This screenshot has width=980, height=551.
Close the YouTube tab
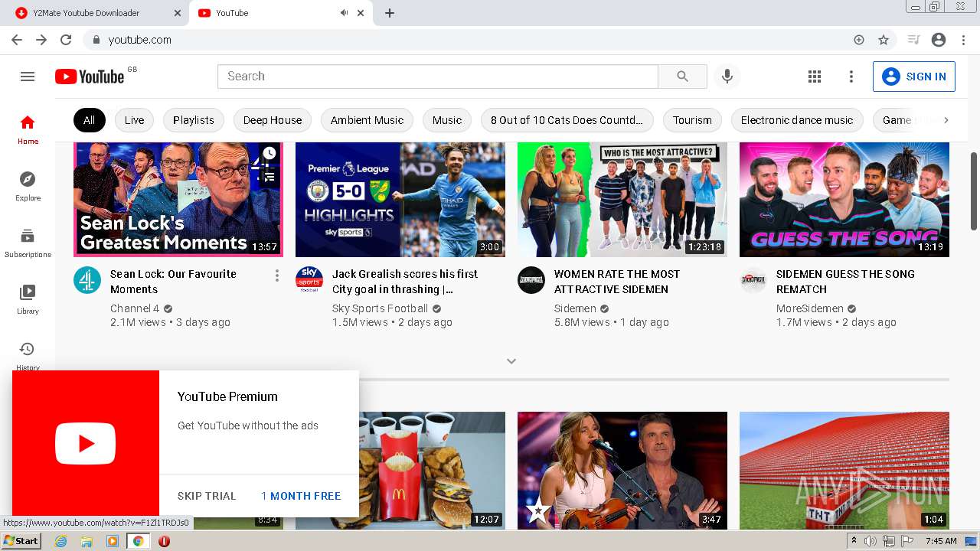361,13
